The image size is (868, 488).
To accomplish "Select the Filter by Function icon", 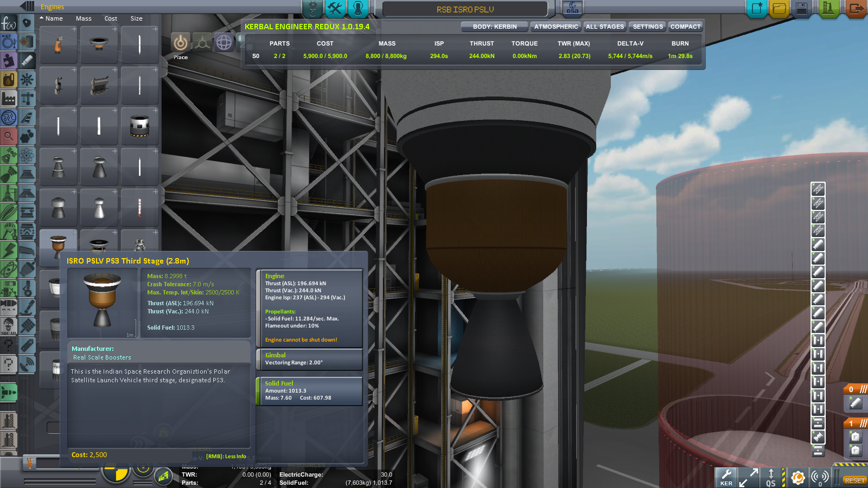I will [9, 23].
